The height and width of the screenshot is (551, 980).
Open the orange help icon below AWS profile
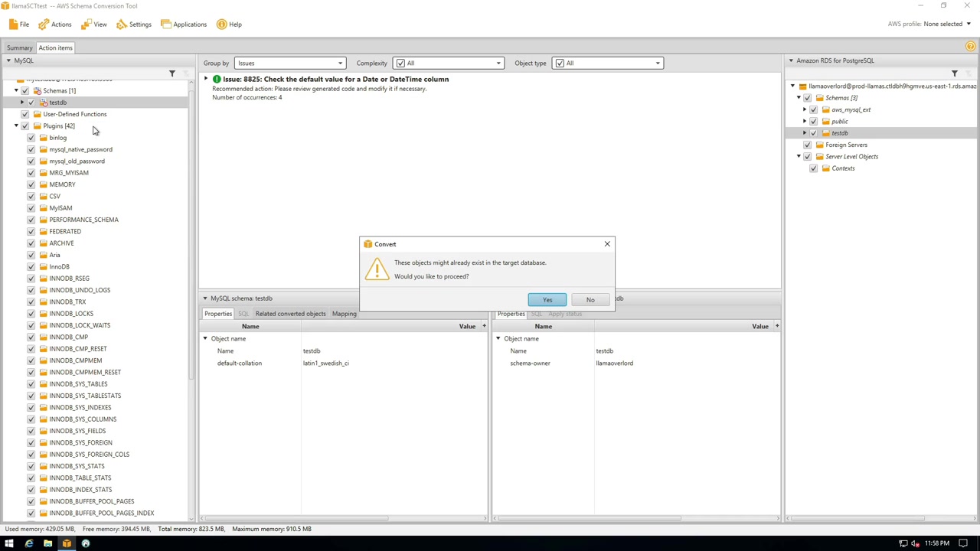point(970,47)
